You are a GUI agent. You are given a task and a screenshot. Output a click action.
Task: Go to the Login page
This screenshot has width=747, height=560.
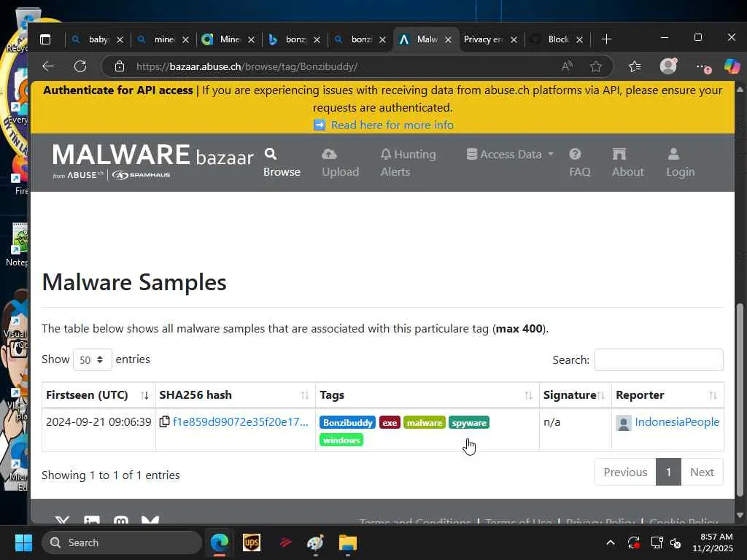pos(680,163)
